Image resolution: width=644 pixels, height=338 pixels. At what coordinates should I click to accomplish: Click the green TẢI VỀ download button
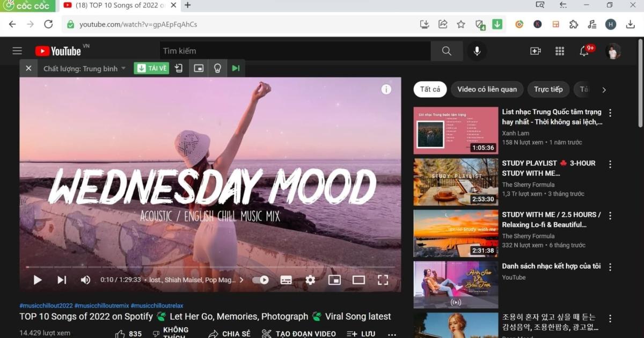pyautogui.click(x=151, y=68)
